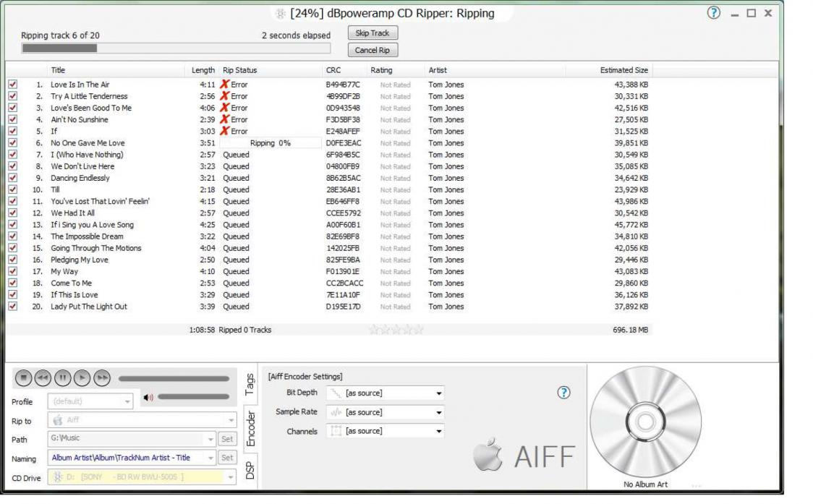Image resolution: width=813 pixels, height=504 pixels.
Task: Switch to the Tags tab
Action: click(250, 384)
